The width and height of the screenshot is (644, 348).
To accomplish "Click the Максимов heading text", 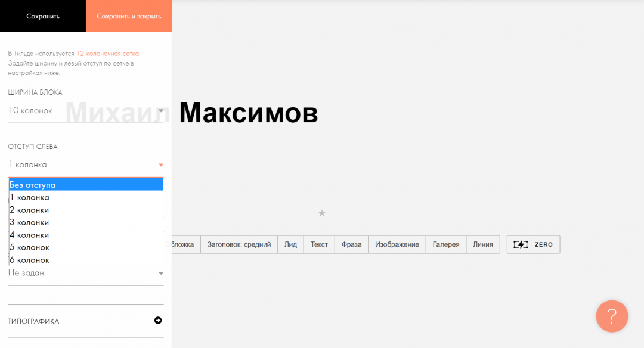I will [248, 113].
